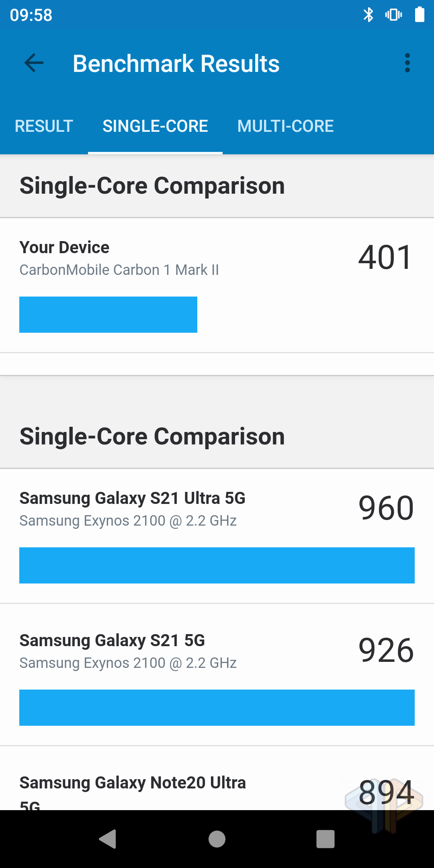Tap the Bluetooth status icon

click(368, 15)
